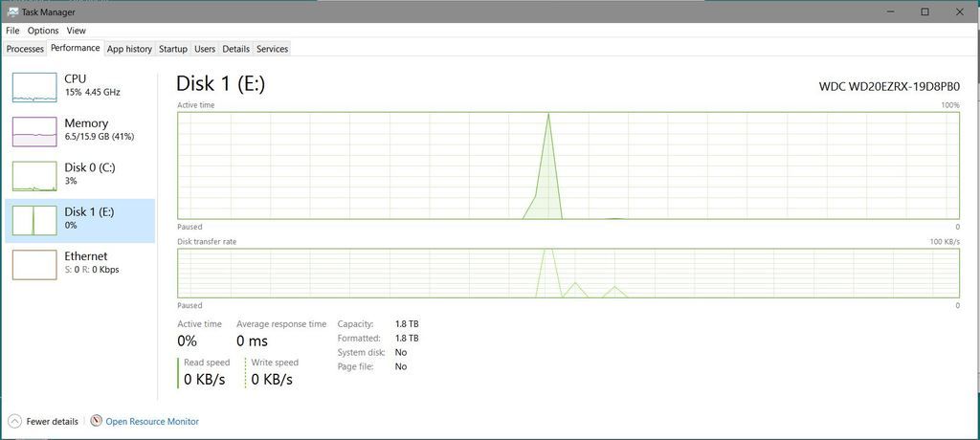Viewport: 980px width, 440px height.
Task: Click the Disk transfer rate graph
Action: (568, 273)
